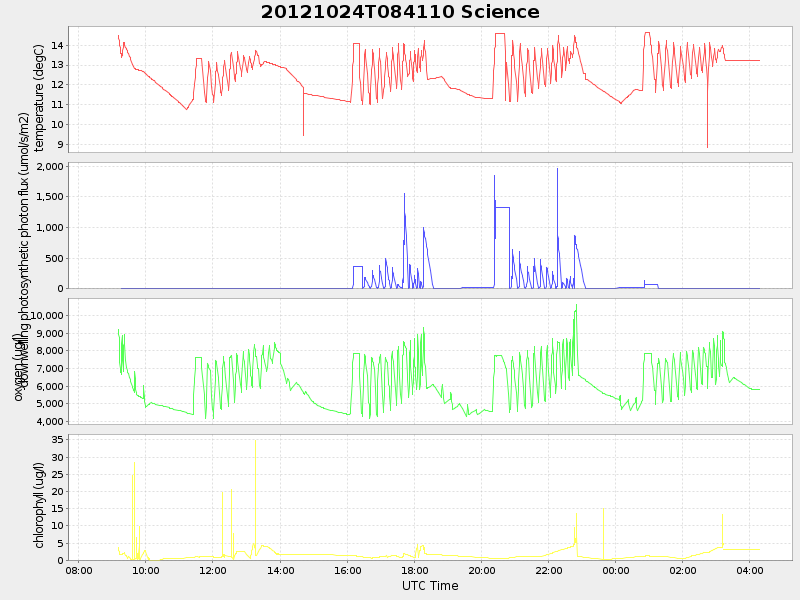Click the 9 label on temperature axis
Image resolution: width=800 pixels, height=600 pixels.
60,145
